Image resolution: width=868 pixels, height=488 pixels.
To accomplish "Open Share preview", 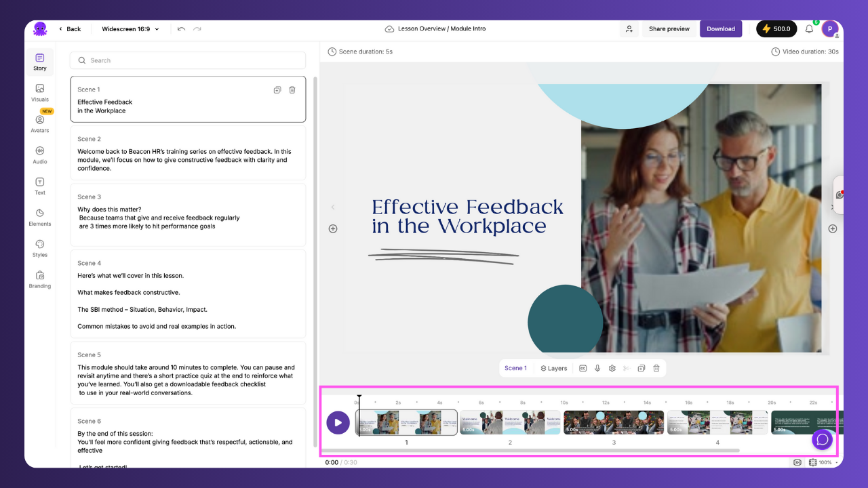I will (x=669, y=28).
